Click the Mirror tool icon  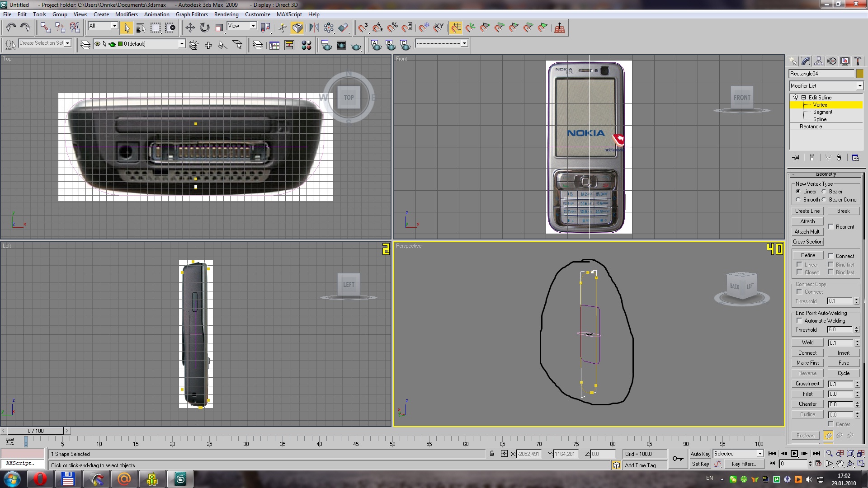tap(314, 28)
